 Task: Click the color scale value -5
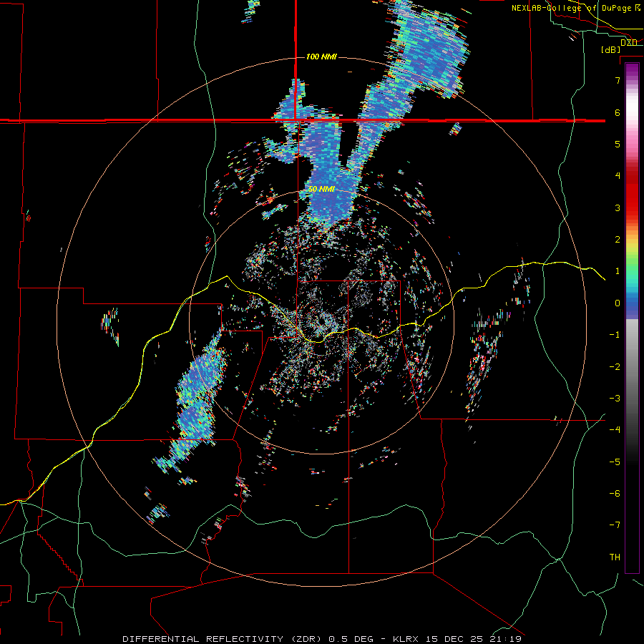pos(615,462)
